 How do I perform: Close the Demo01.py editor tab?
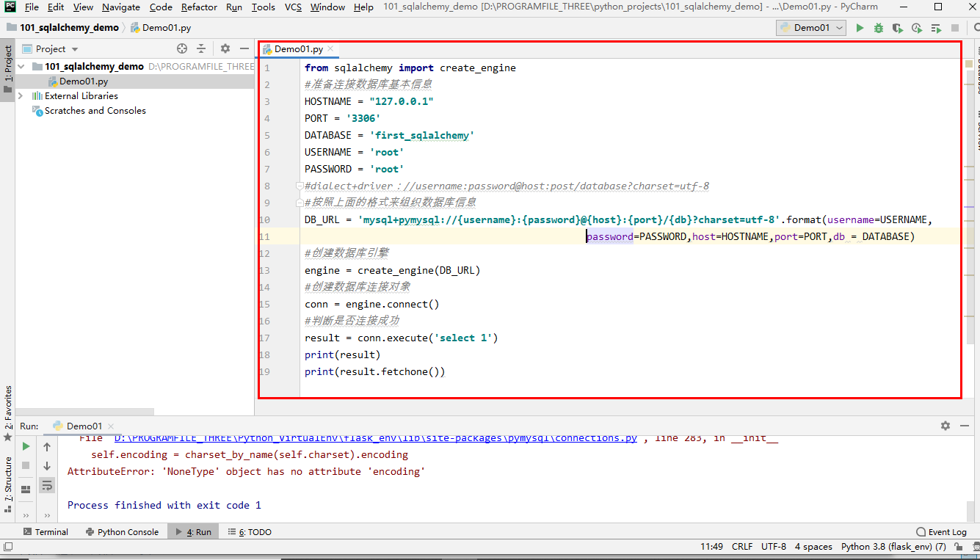click(x=332, y=49)
